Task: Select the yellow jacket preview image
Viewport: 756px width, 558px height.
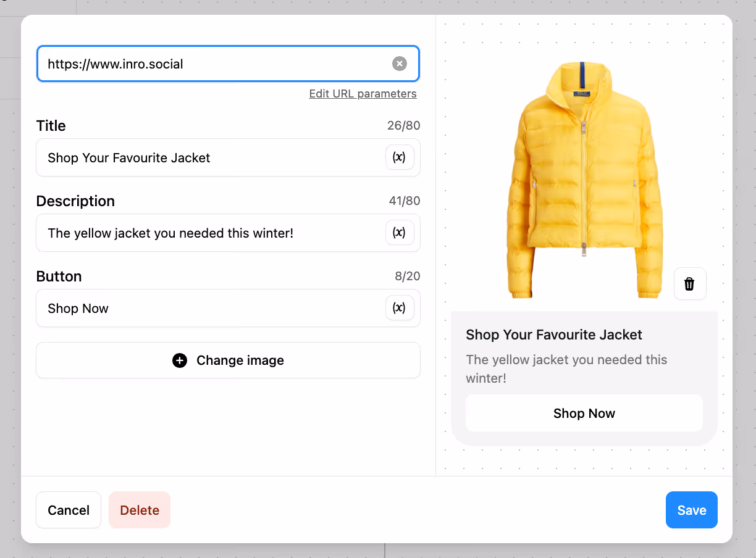Action: coord(584,179)
